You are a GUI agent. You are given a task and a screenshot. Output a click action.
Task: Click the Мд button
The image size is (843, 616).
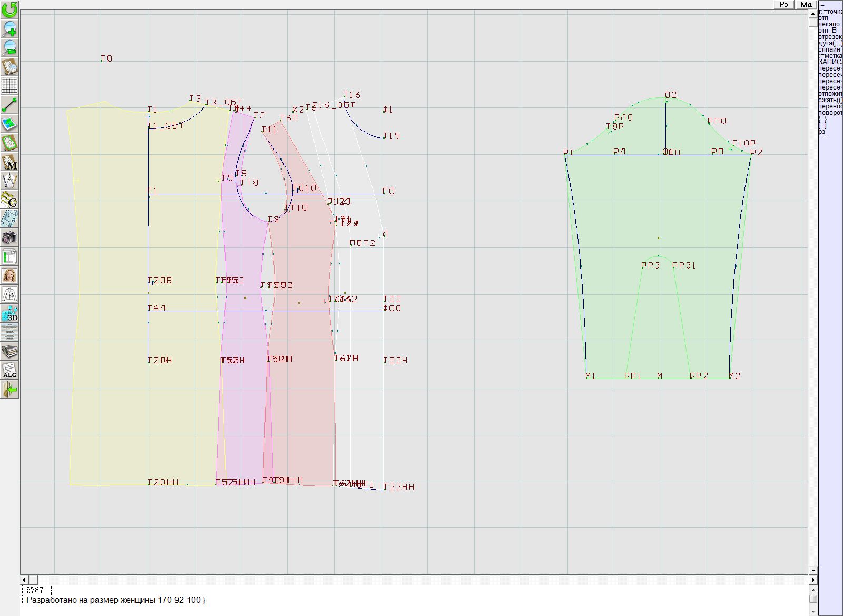point(806,4)
